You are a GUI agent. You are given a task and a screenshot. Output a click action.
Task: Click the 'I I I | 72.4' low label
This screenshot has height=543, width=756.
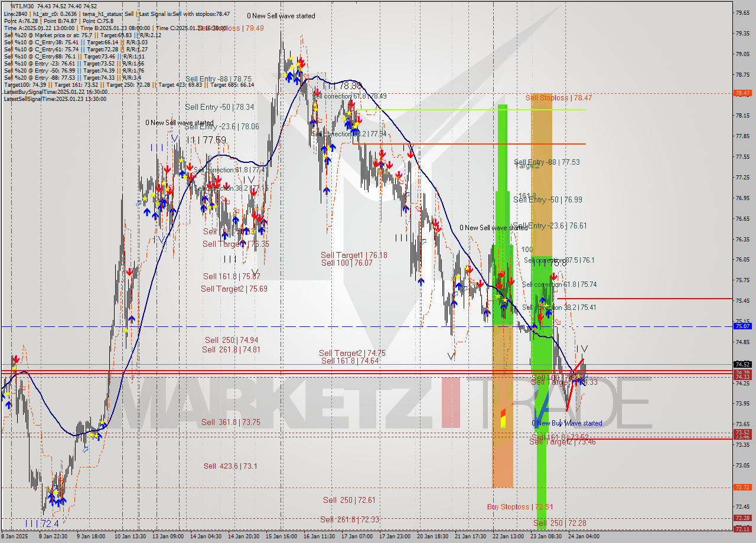41,524
